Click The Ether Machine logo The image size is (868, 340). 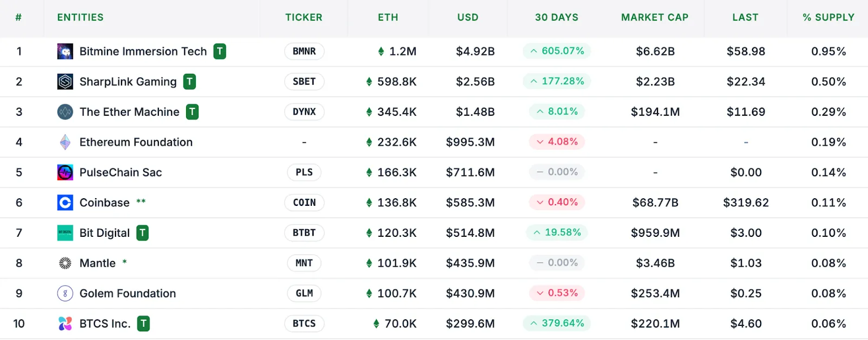(x=65, y=112)
